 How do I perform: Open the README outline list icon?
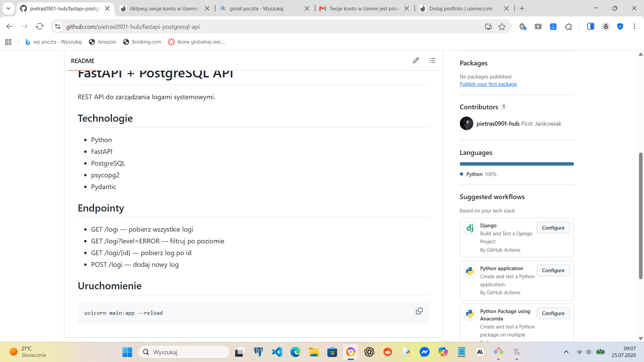432,60
